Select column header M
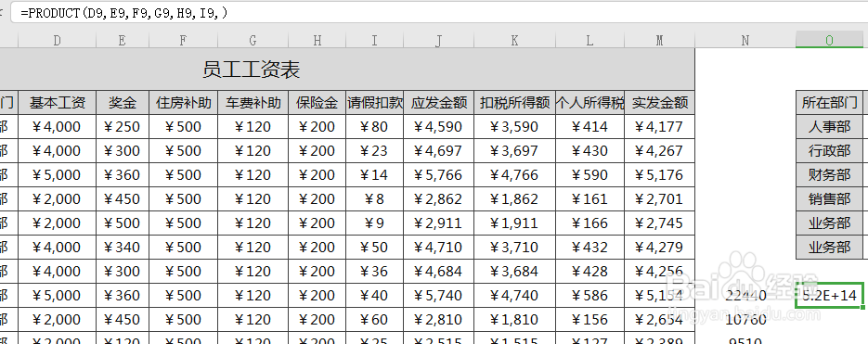 [659, 40]
